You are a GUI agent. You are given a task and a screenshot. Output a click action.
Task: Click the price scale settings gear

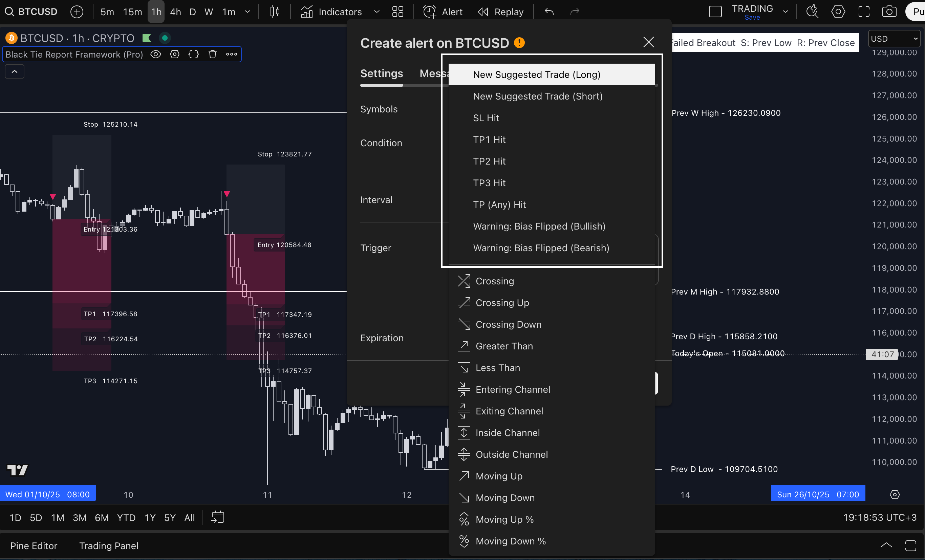pos(895,494)
